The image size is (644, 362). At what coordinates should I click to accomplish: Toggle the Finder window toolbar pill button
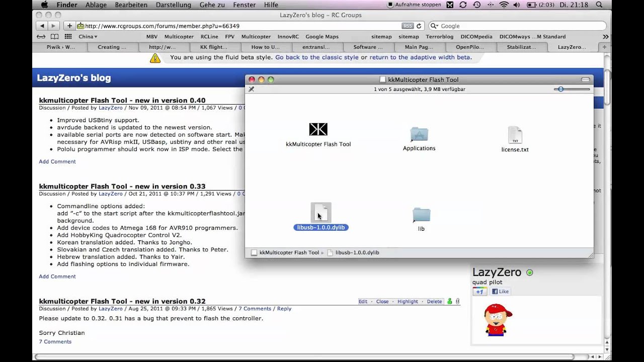(585, 79)
